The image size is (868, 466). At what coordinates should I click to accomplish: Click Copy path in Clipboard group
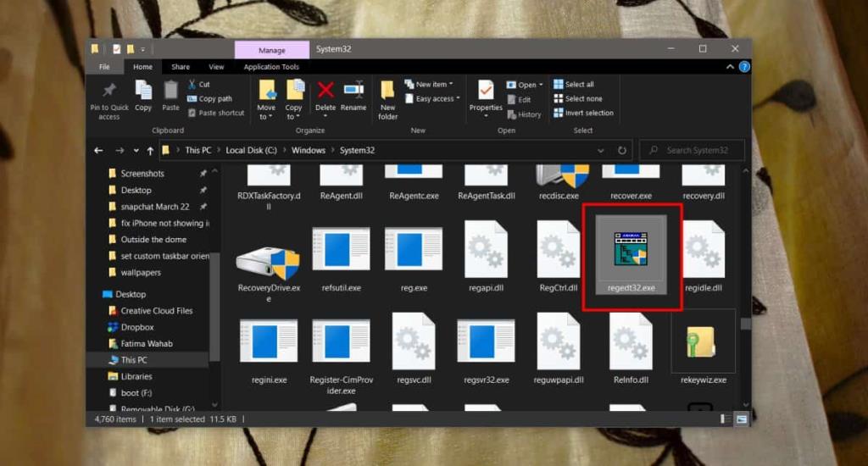pyautogui.click(x=210, y=98)
